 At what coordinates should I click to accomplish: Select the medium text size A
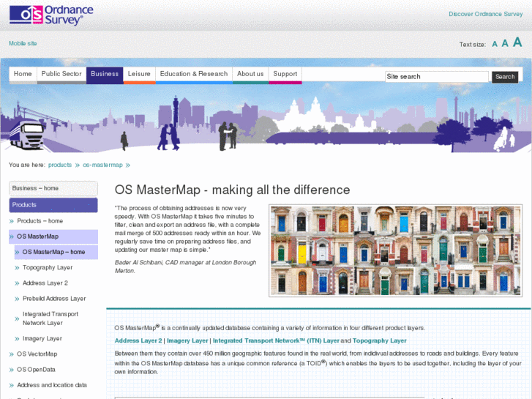(x=505, y=43)
